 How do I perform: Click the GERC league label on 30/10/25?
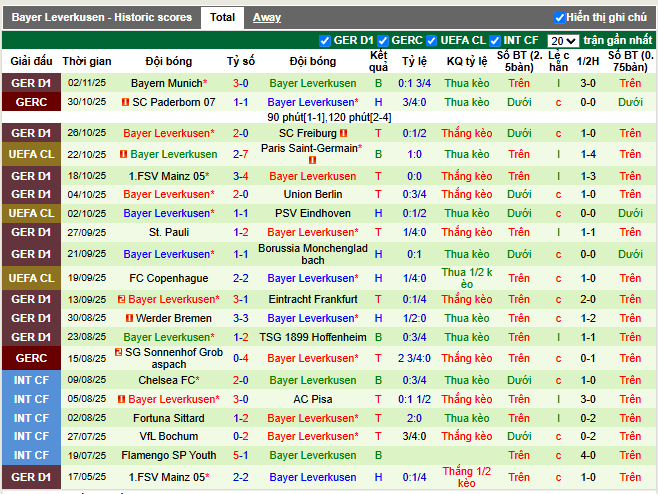[31, 102]
